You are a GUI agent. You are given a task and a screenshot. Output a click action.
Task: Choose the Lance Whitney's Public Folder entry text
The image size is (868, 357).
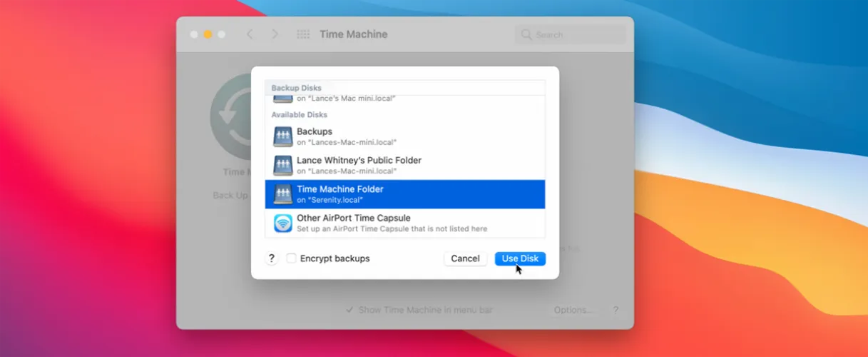click(359, 160)
